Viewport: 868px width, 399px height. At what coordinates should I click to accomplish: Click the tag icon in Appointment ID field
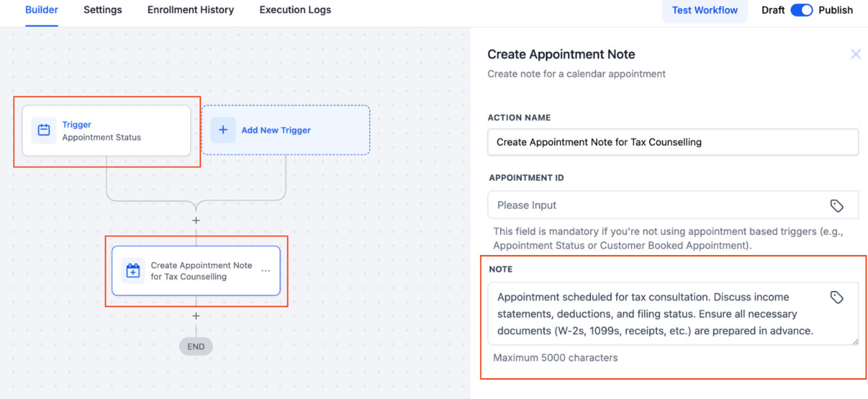pyautogui.click(x=836, y=206)
